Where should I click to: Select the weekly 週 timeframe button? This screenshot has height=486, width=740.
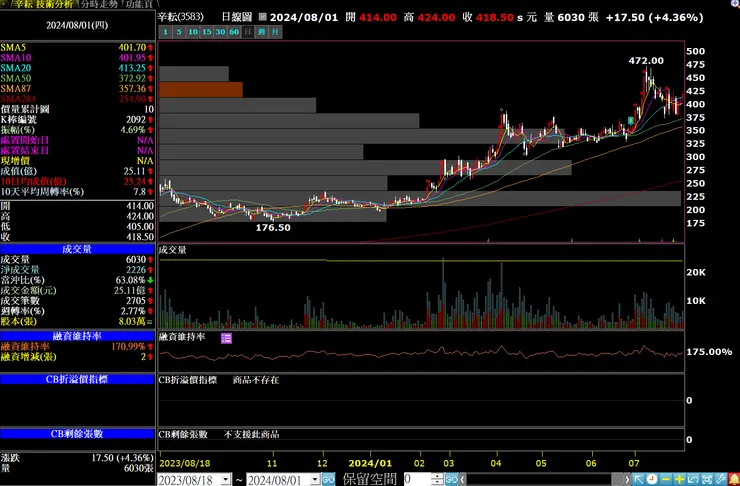pos(262,32)
